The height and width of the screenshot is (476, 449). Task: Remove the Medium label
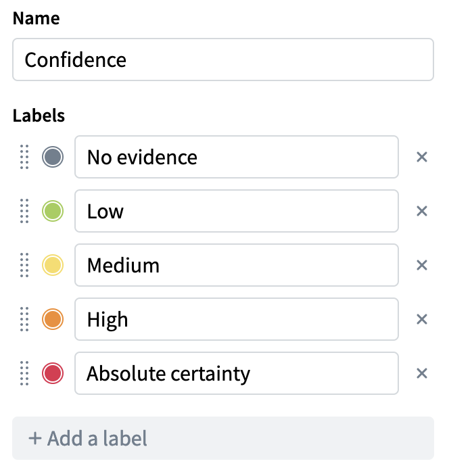click(x=422, y=265)
